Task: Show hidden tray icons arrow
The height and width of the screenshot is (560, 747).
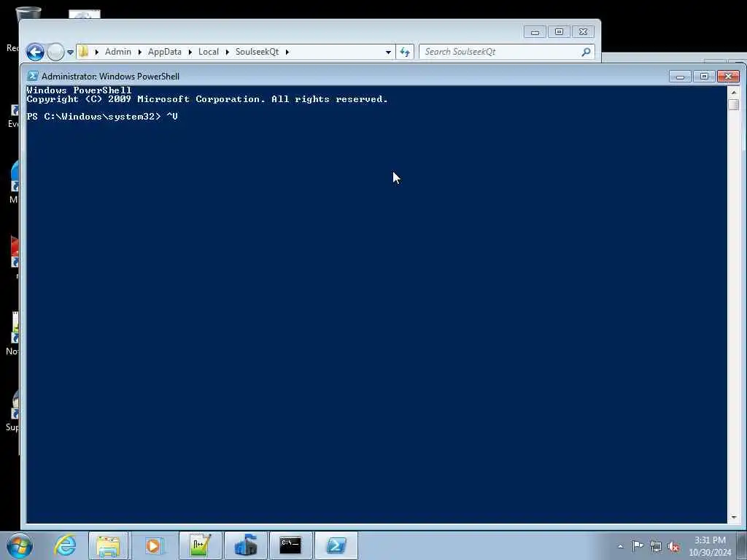Action: point(620,546)
